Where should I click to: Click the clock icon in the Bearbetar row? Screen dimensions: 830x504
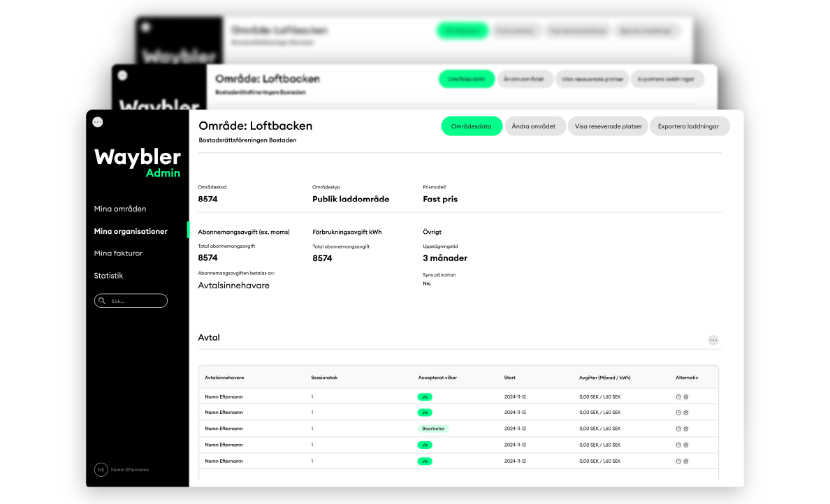click(x=678, y=429)
